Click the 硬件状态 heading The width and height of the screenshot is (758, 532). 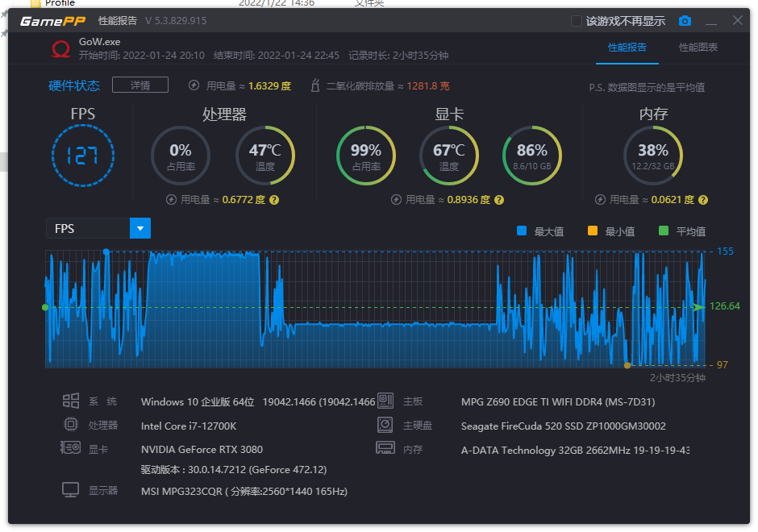point(74,85)
